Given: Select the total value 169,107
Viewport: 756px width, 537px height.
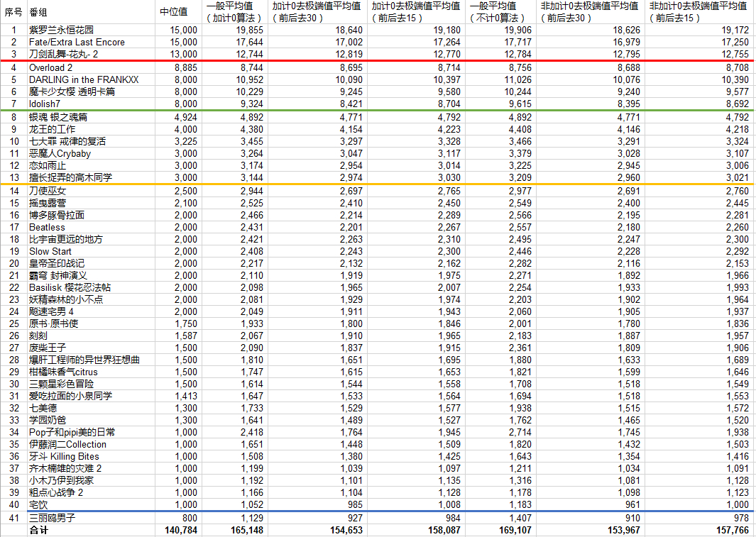Looking at the screenshot, I should point(515,529).
